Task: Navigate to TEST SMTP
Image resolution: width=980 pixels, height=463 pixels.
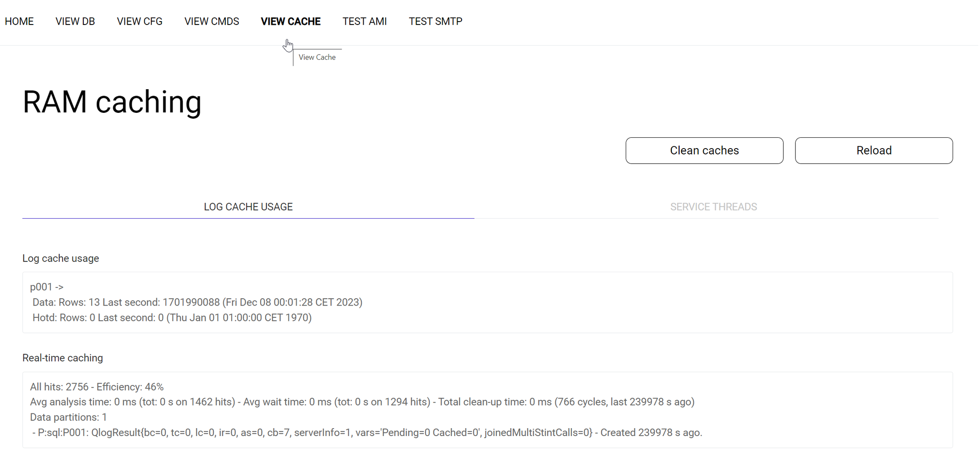Action: tap(436, 22)
